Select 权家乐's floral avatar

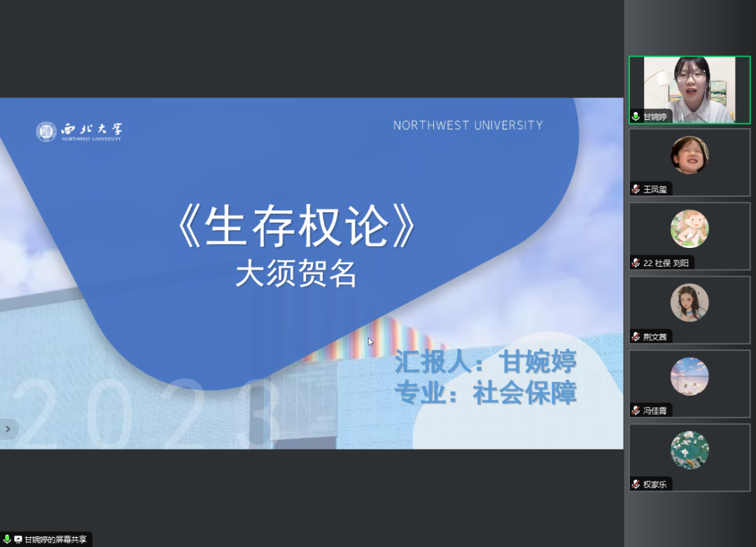[689, 450]
